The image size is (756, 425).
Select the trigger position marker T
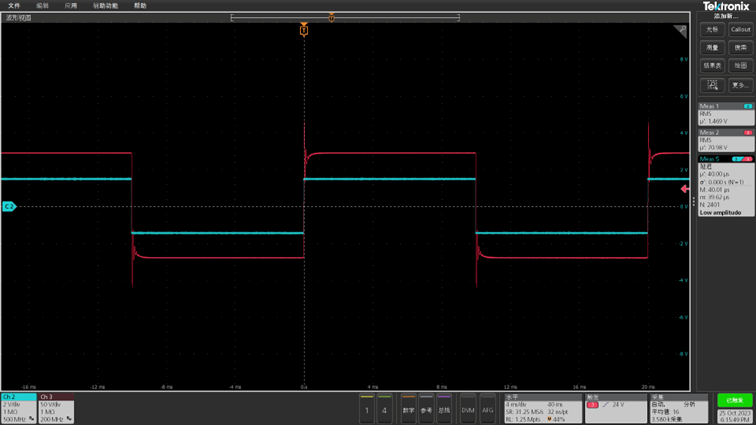tap(304, 31)
